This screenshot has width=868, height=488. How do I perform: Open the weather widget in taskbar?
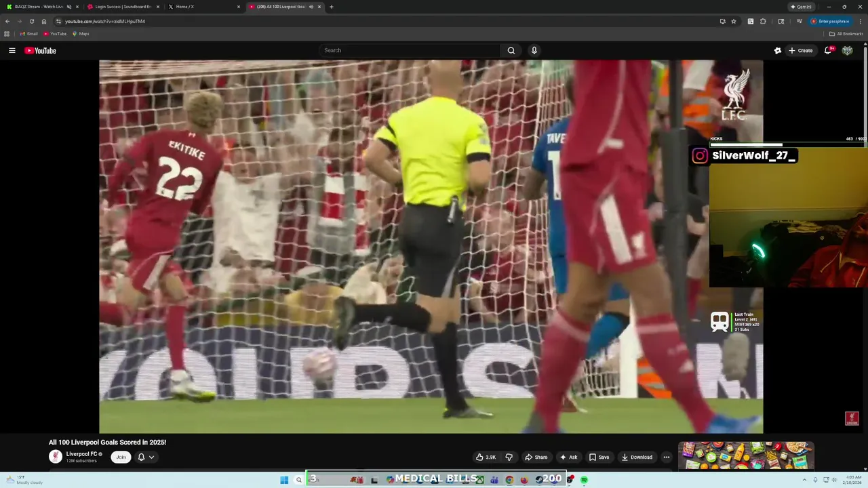[x=24, y=480]
